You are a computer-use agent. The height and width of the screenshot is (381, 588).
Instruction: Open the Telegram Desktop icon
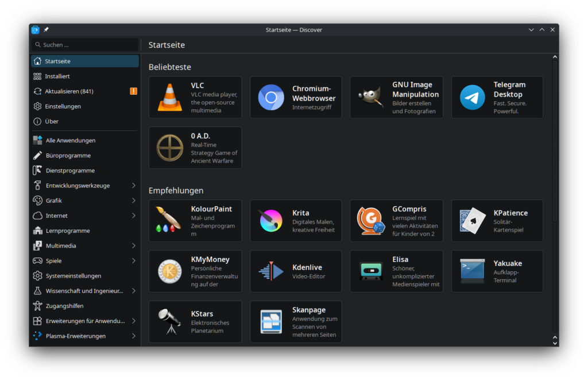pyautogui.click(x=472, y=97)
